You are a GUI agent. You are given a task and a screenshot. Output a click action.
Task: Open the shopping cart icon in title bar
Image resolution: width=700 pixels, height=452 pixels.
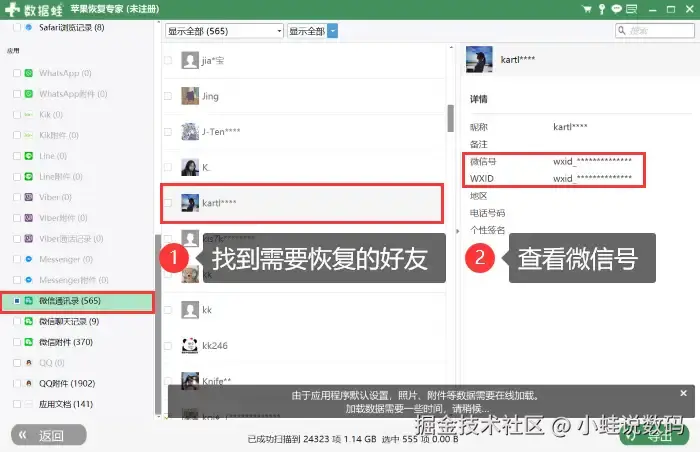(x=587, y=9)
